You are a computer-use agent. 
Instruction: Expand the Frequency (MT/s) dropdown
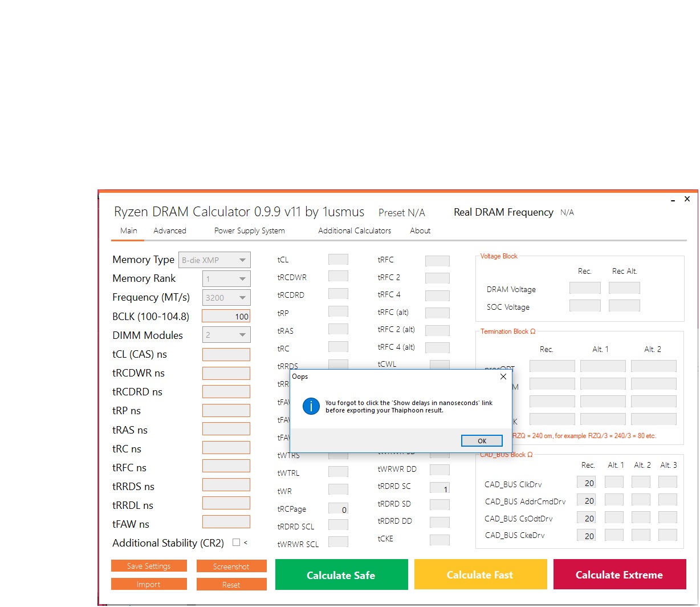(226, 298)
